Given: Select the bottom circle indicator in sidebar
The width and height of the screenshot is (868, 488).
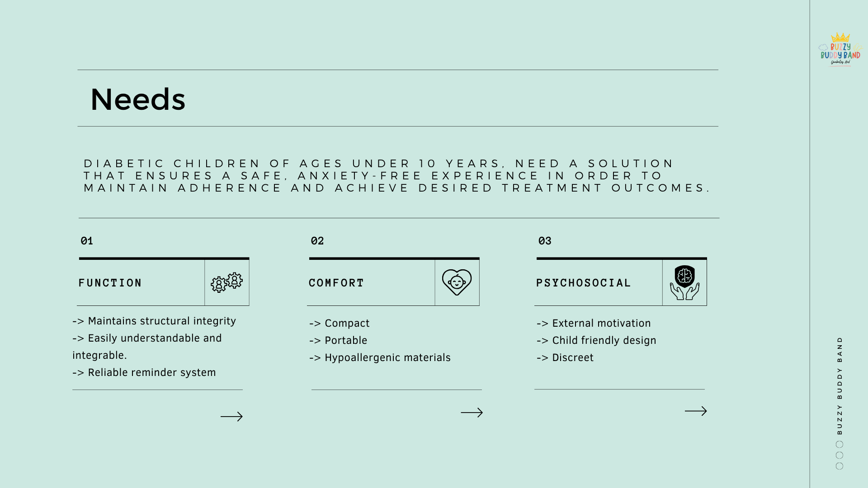Looking at the screenshot, I should pos(840,466).
